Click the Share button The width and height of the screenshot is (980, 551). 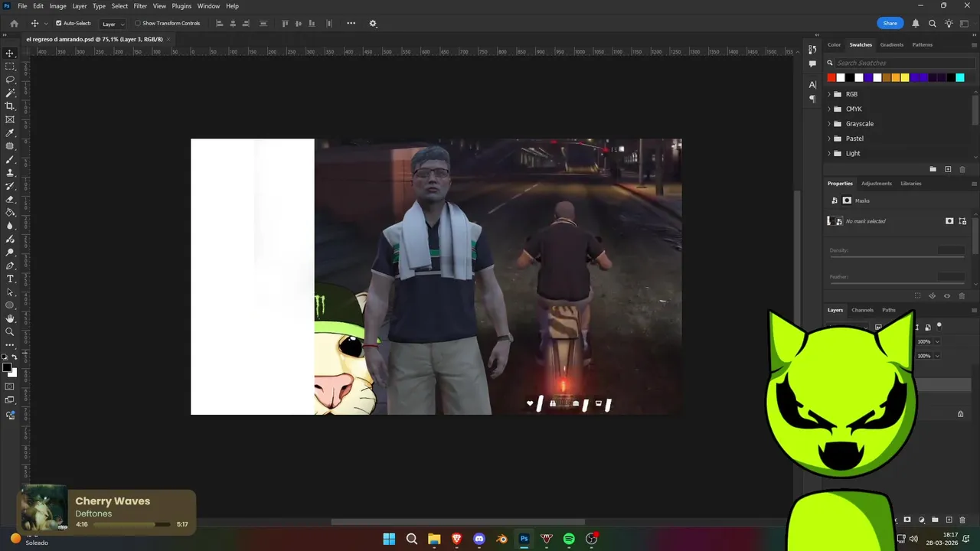click(x=890, y=23)
